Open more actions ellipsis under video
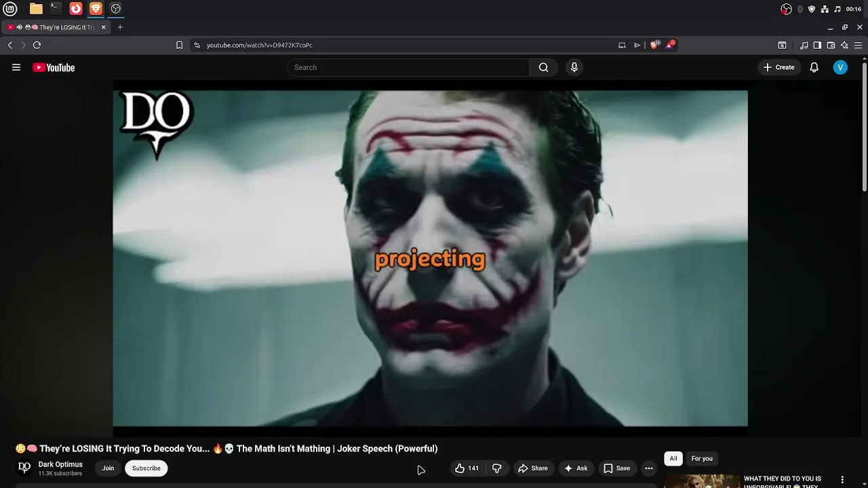 click(x=649, y=468)
